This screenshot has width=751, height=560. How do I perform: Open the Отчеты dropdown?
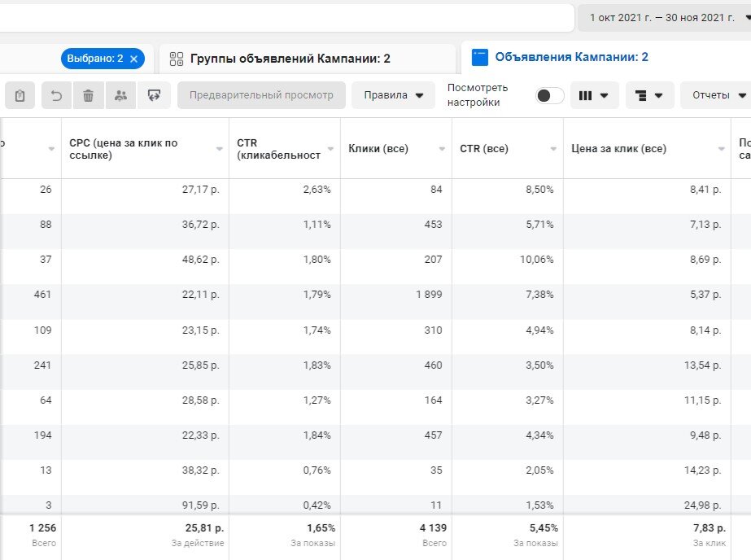click(718, 95)
